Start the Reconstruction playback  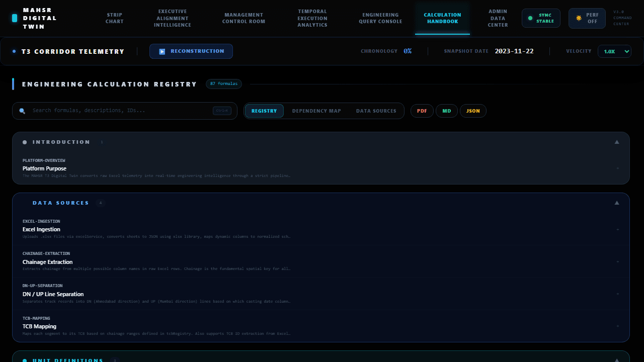tap(191, 51)
